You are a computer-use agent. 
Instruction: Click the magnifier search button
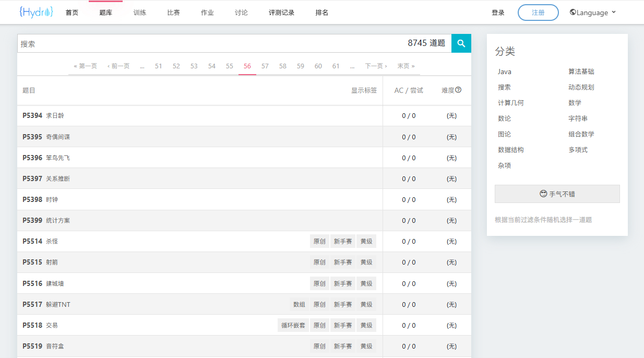[x=461, y=43]
